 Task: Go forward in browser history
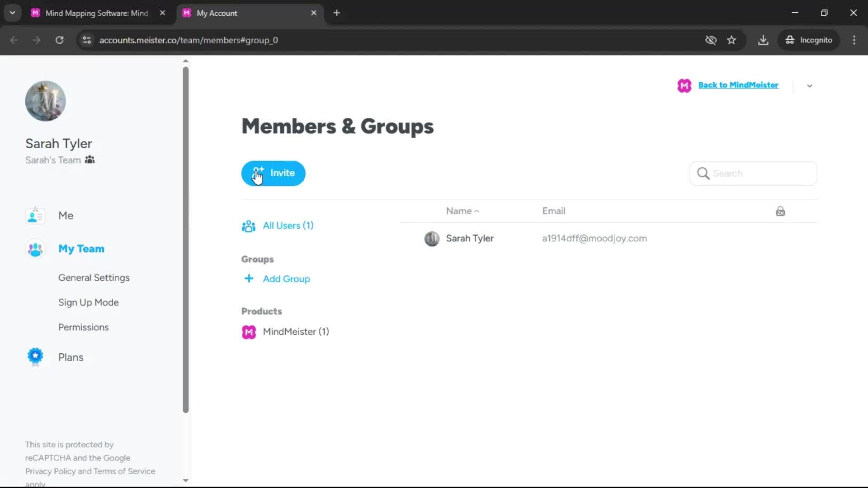[x=37, y=40]
